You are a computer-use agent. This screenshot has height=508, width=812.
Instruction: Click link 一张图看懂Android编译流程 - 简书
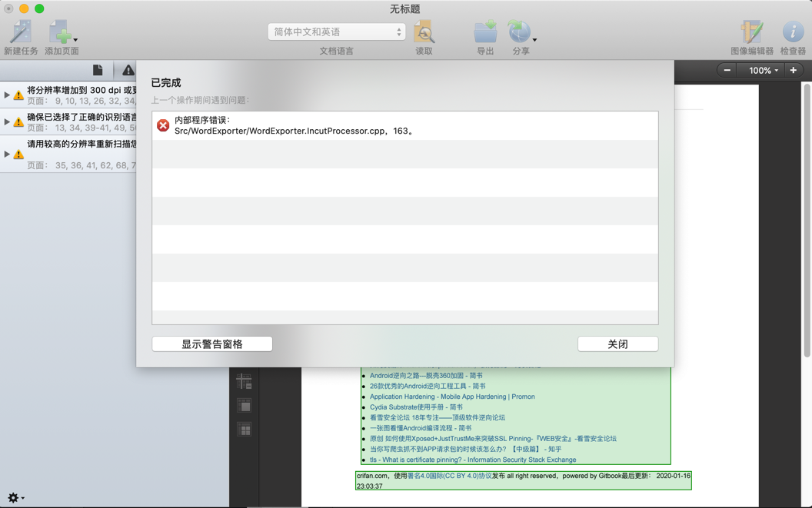click(421, 428)
